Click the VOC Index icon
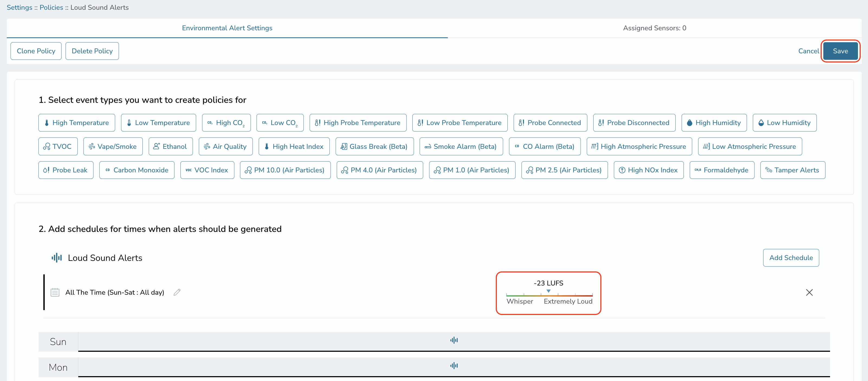This screenshot has width=868, height=381. (x=189, y=170)
